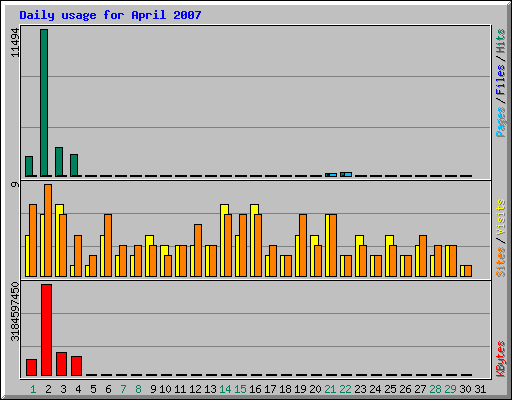The image size is (512, 400).
Task: Click green weekend day label 7
Action: click(x=124, y=389)
